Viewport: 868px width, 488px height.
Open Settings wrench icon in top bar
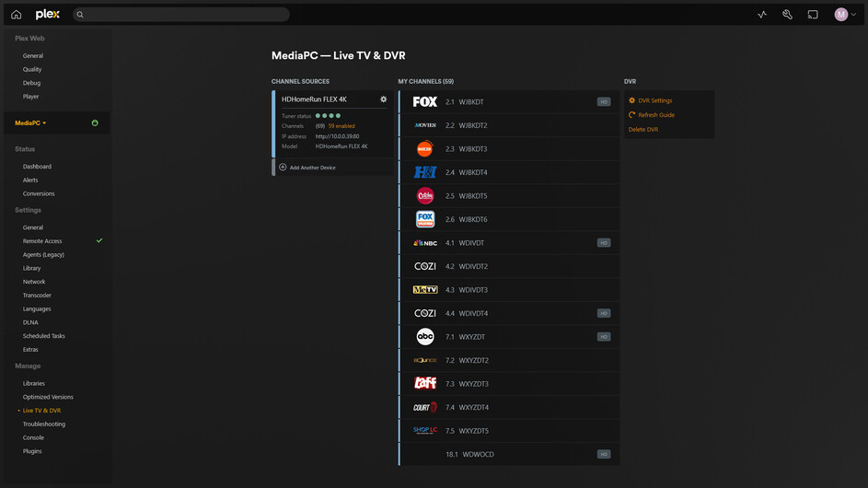[787, 15]
